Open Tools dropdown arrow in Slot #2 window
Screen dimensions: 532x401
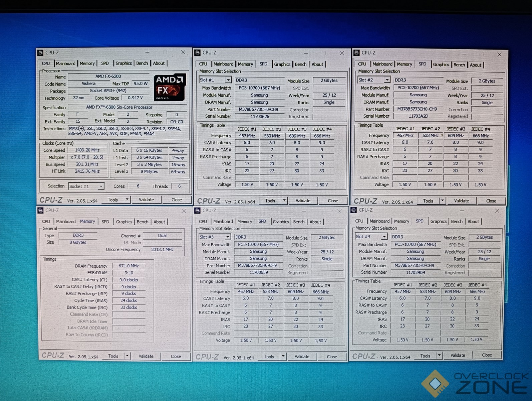442,201
